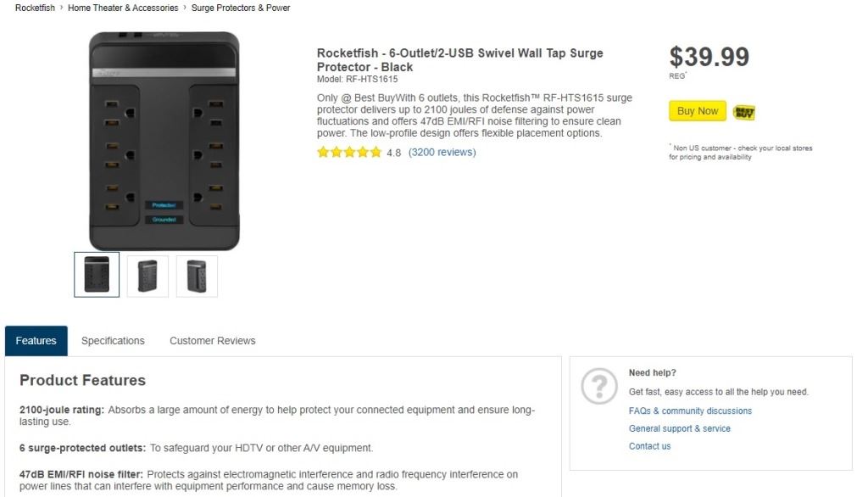The height and width of the screenshot is (497, 868).
Task: Open the Customer Reviews tab
Action: click(x=212, y=341)
